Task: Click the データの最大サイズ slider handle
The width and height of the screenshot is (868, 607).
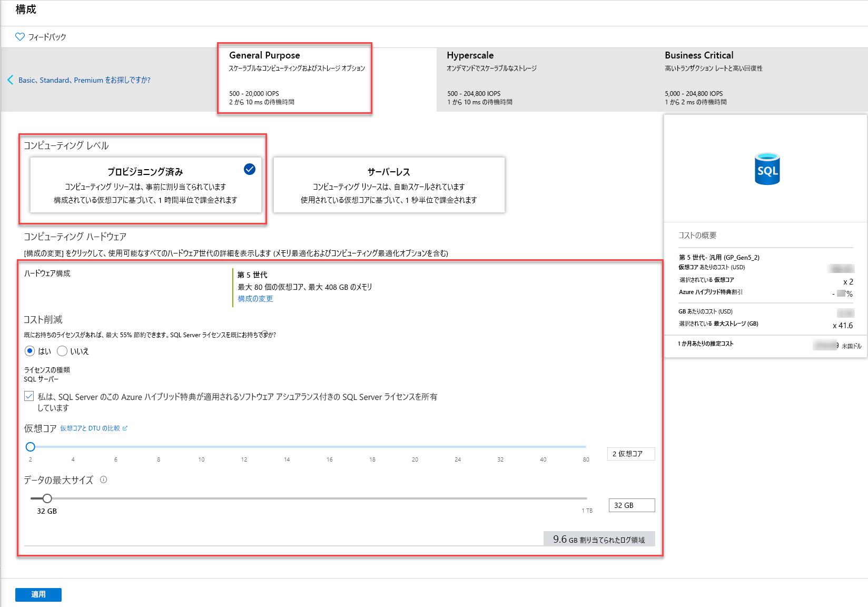Action: (x=47, y=498)
